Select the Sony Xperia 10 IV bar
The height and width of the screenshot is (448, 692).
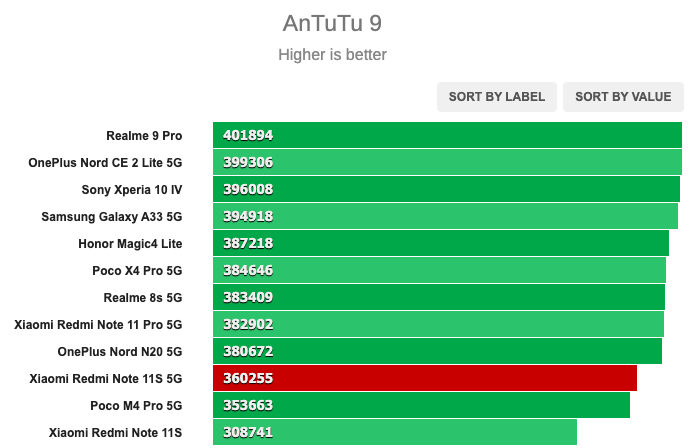[446, 189]
